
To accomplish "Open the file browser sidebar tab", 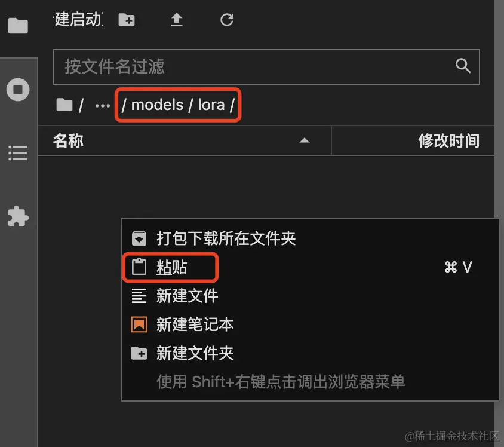I will [18, 26].
